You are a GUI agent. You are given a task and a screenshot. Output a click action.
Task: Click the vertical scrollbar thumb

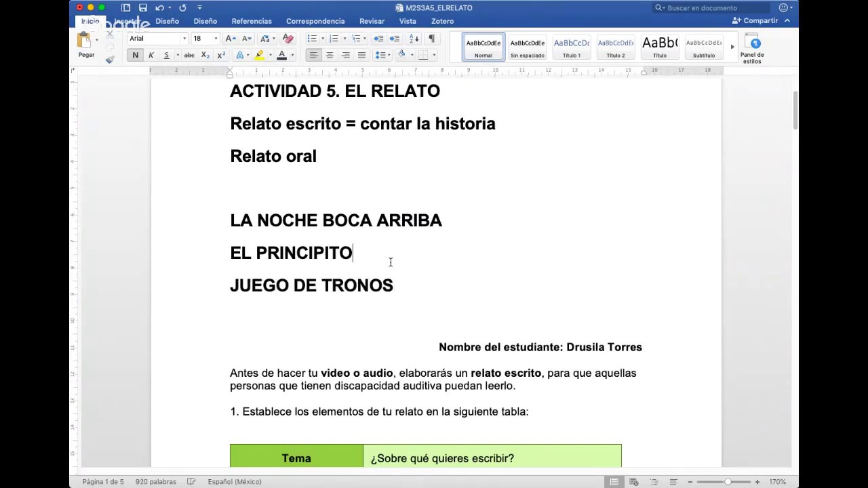coord(795,110)
